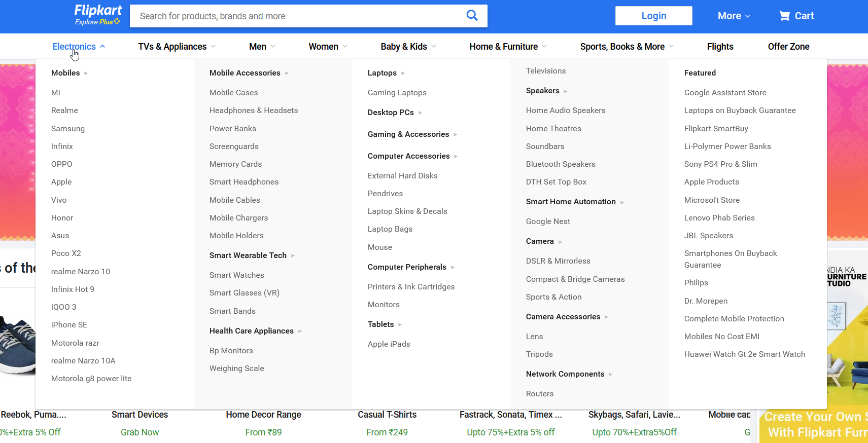This screenshot has width=868, height=443.
Task: Open the More dropdown
Action: (734, 16)
